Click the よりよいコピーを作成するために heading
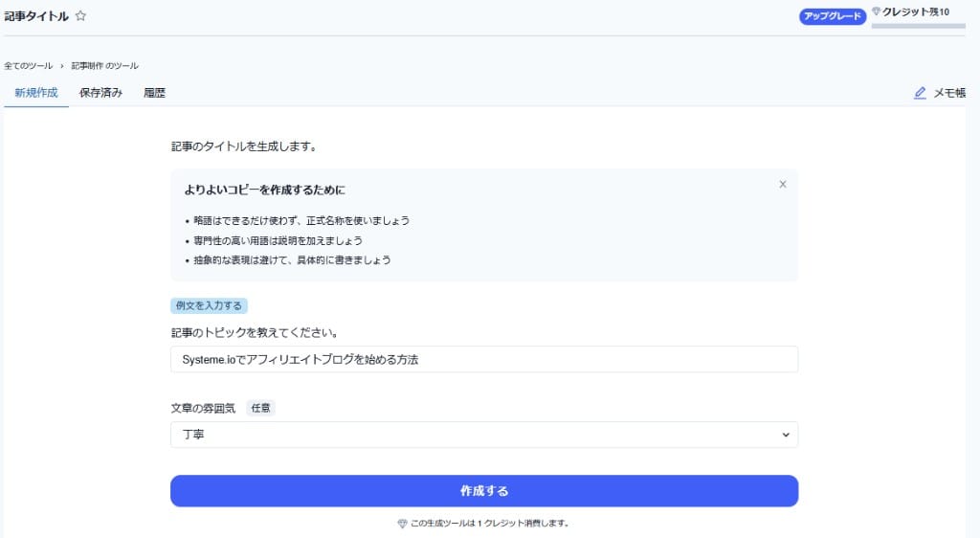The image size is (980, 538). 264,190
